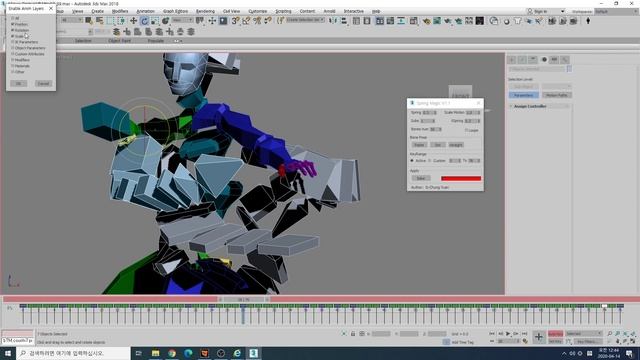Open the selection filter All dropdown

point(72,20)
